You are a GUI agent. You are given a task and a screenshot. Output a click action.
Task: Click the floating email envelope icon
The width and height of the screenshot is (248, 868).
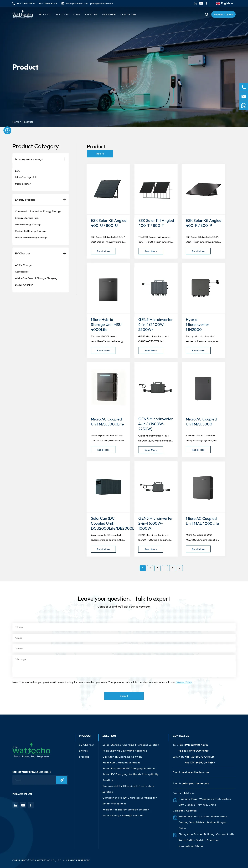click(244, 96)
